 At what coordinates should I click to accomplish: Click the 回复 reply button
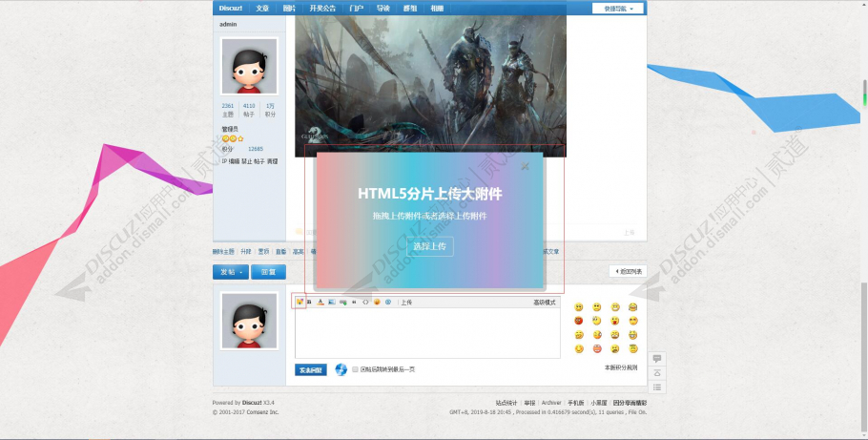tap(268, 272)
